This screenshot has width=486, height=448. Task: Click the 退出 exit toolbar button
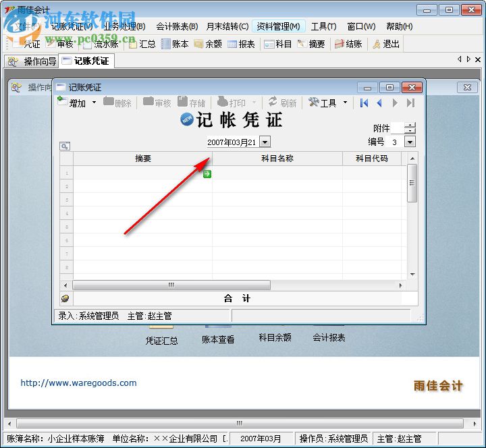(x=386, y=45)
